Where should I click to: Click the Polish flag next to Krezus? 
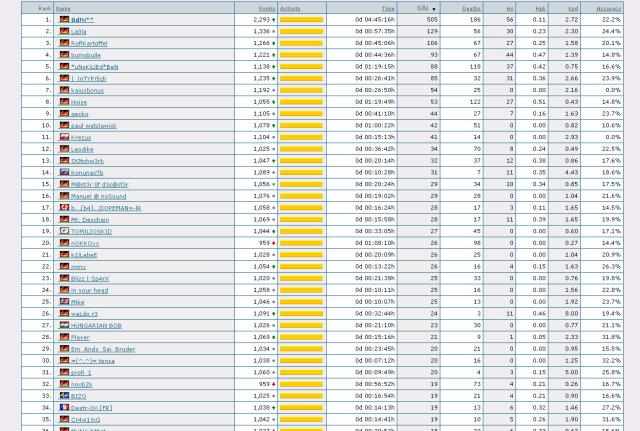point(65,137)
